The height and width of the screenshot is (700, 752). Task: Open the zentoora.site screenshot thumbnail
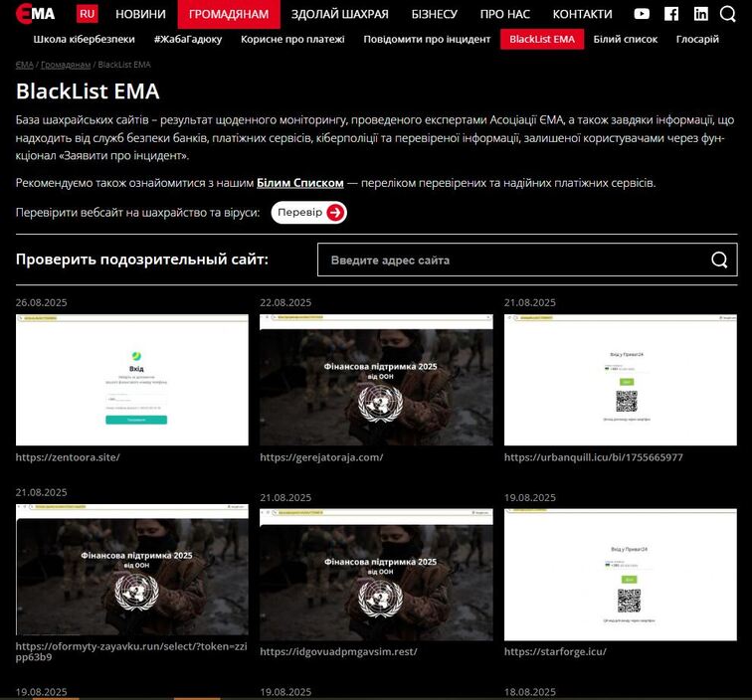click(x=132, y=380)
